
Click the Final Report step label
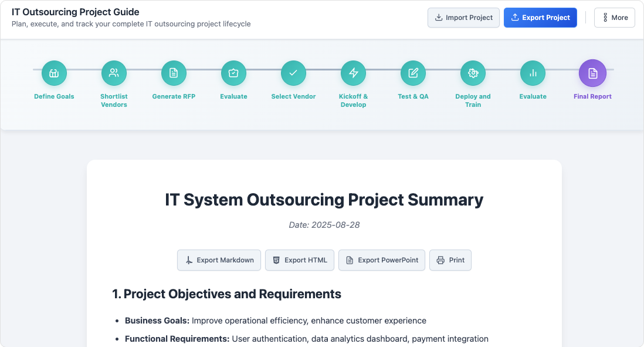pyautogui.click(x=592, y=97)
